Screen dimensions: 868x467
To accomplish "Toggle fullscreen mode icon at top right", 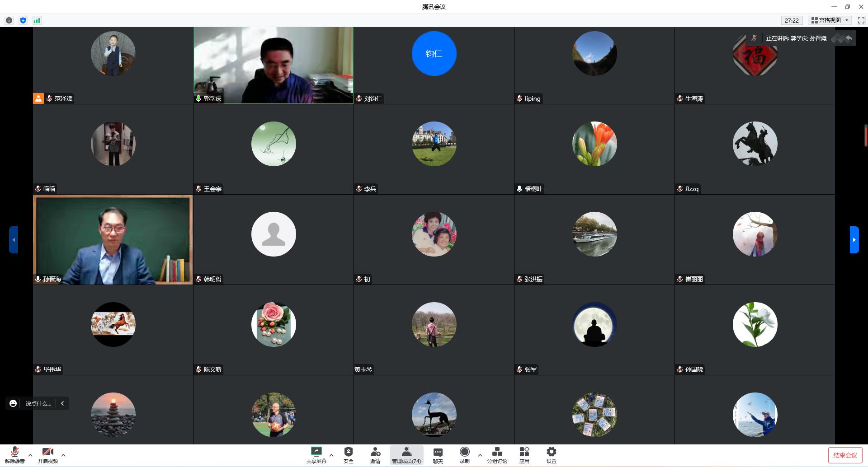I will (x=861, y=20).
